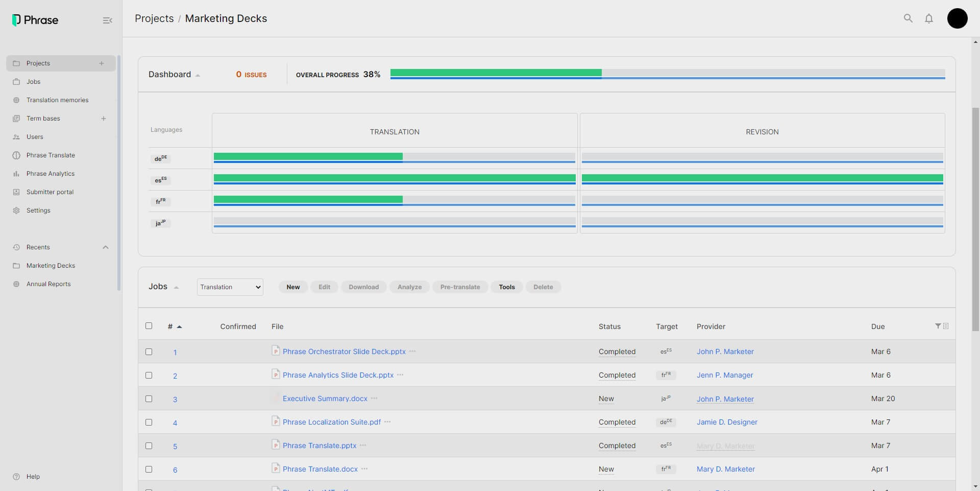Screen dimensions: 980x491
Task: Click the page vertical scrollbar
Action: coord(975,220)
